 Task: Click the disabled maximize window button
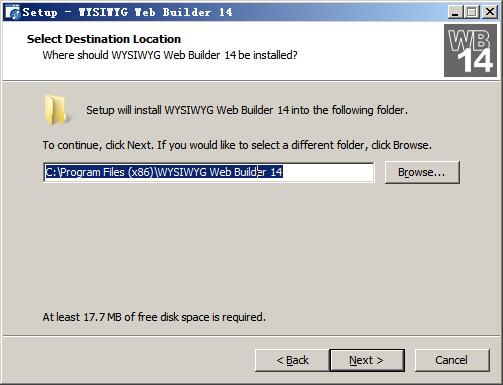472,12
